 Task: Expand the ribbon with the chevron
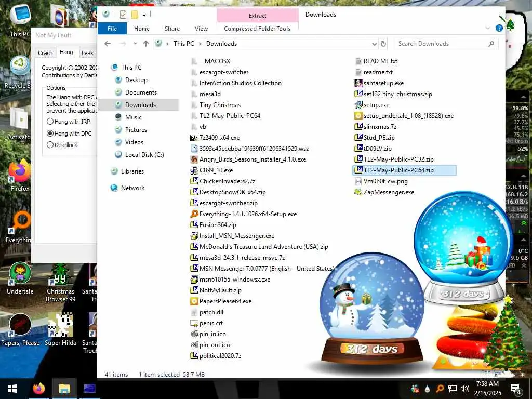pos(487,28)
